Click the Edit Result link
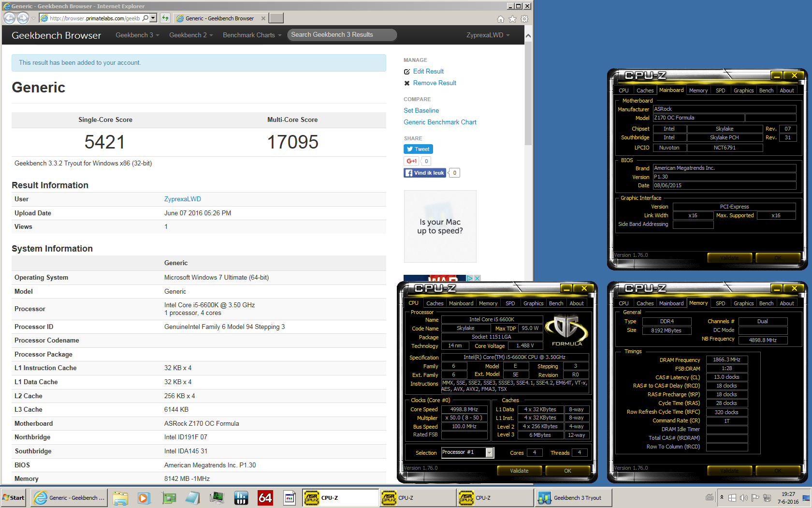 click(x=428, y=72)
